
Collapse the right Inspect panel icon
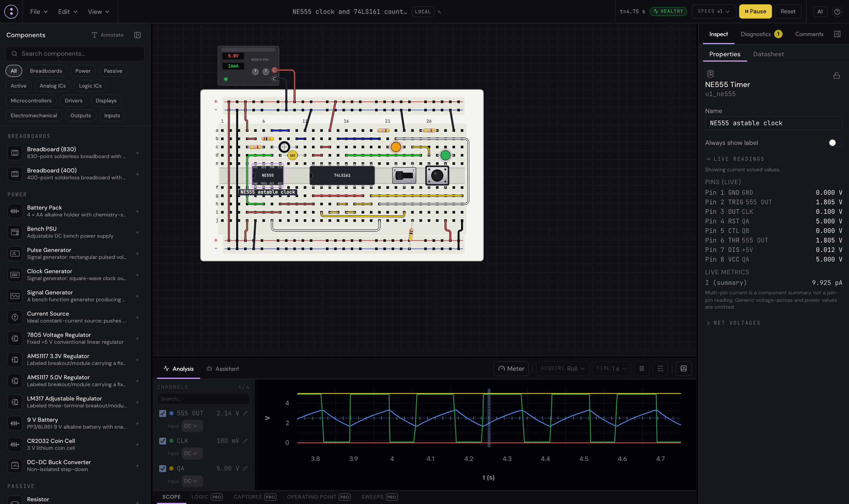point(837,34)
